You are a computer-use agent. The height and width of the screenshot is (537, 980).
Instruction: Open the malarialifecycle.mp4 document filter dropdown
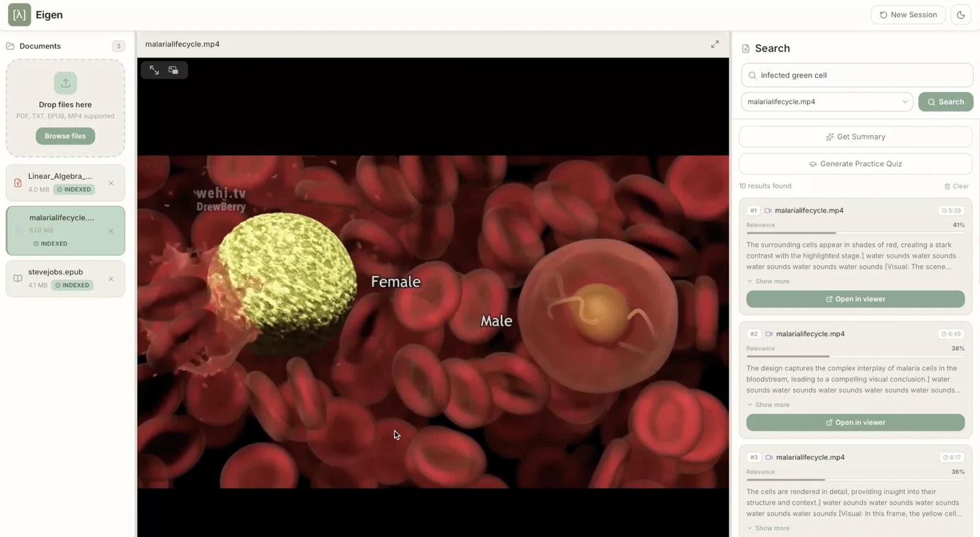click(827, 102)
